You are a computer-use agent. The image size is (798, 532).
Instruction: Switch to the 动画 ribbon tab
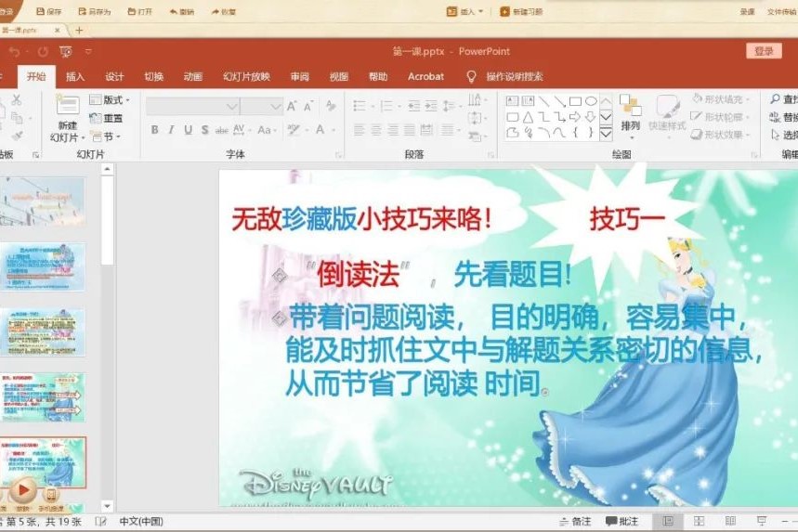click(193, 77)
